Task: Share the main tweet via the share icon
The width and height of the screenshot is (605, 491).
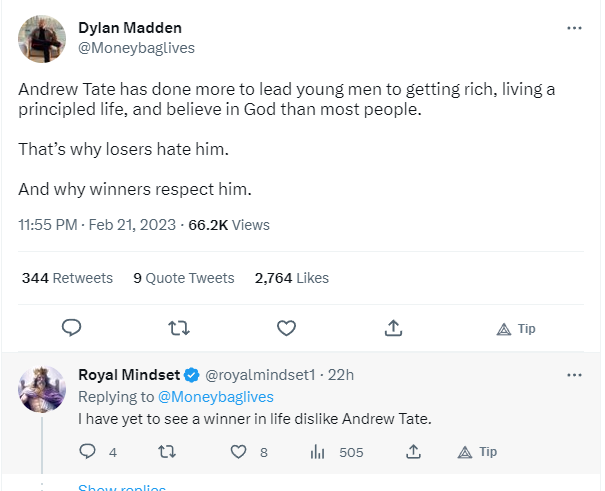Action: [x=393, y=328]
